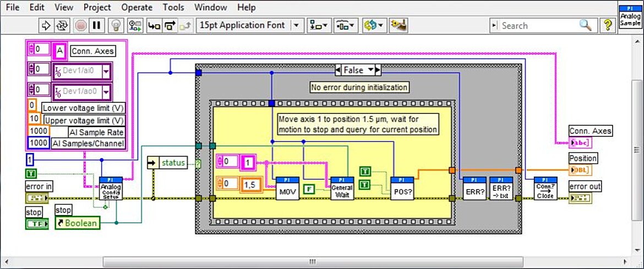Open the Window menu

click(x=211, y=7)
